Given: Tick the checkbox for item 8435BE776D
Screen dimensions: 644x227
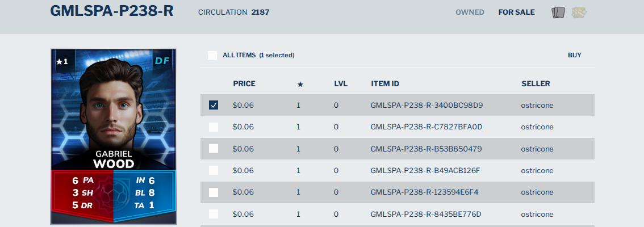Looking at the screenshot, I should point(214,214).
